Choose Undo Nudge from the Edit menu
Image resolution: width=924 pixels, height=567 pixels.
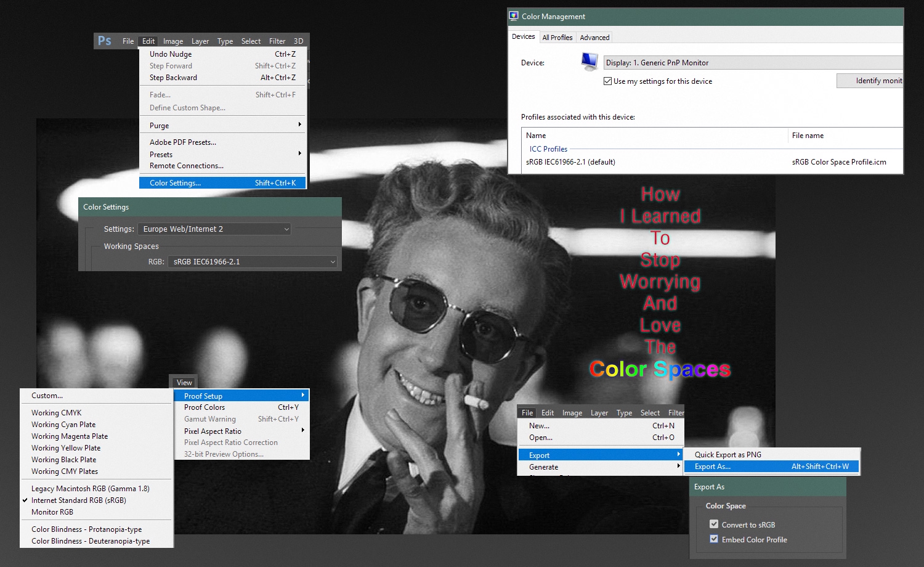coord(222,54)
